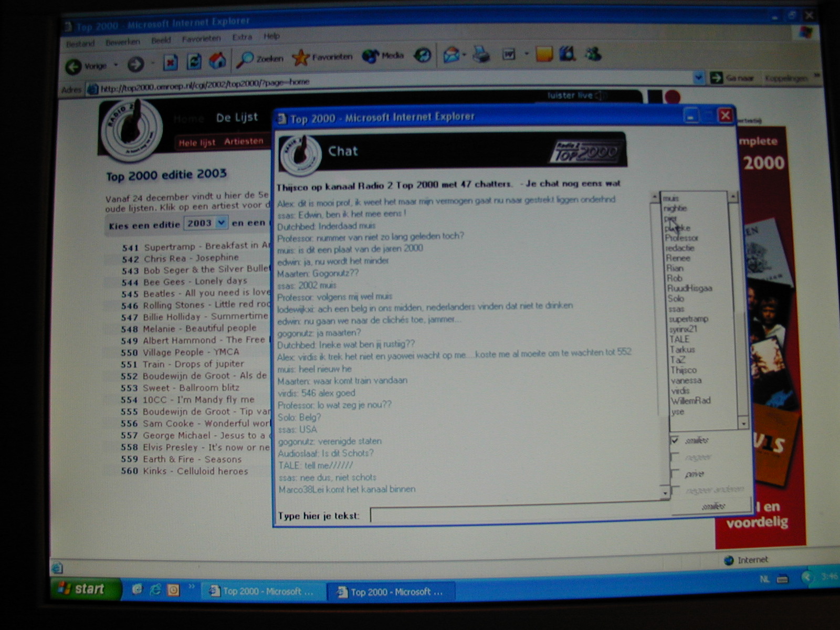This screenshot has height=630, width=840.
Task: Tick the 'negeer anderen' checkbox
Action: pyautogui.click(x=676, y=490)
